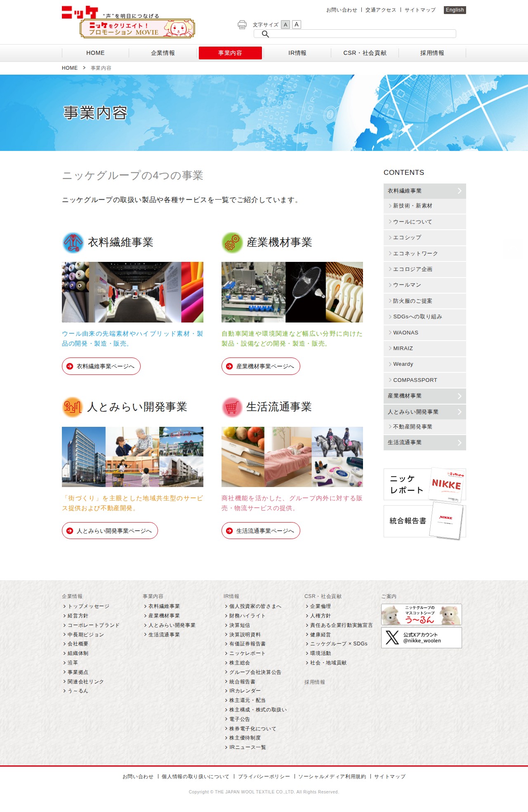Viewport: 528px width, 812px height.
Task: Expand 産業機材事業 in CONTENTS sidebar
Action: 425,396
